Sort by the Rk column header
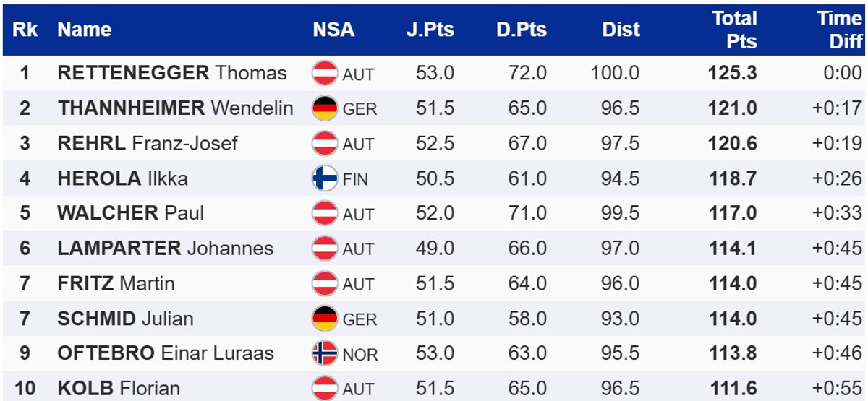Screen dimensions: 868x401 [25, 30]
